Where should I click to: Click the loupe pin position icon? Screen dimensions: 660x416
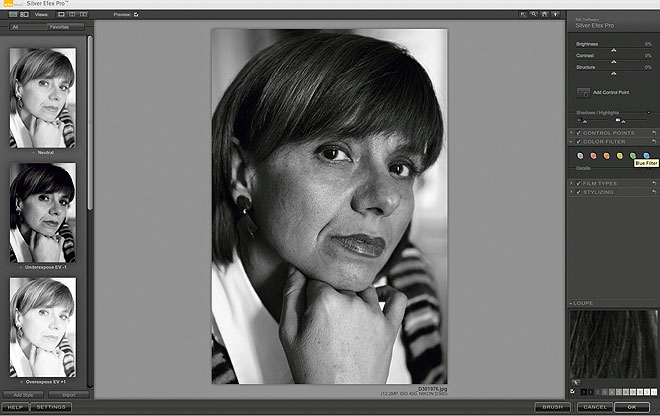point(576,383)
